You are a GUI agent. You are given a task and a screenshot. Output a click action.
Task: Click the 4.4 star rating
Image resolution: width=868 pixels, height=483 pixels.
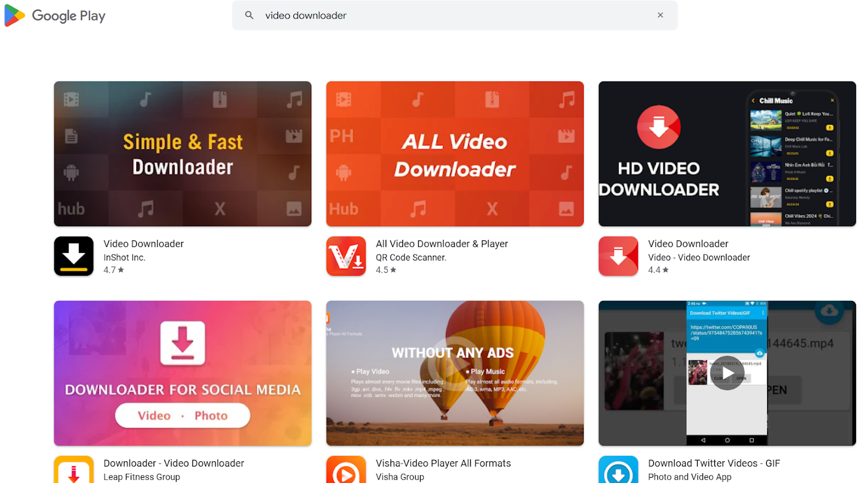659,270
